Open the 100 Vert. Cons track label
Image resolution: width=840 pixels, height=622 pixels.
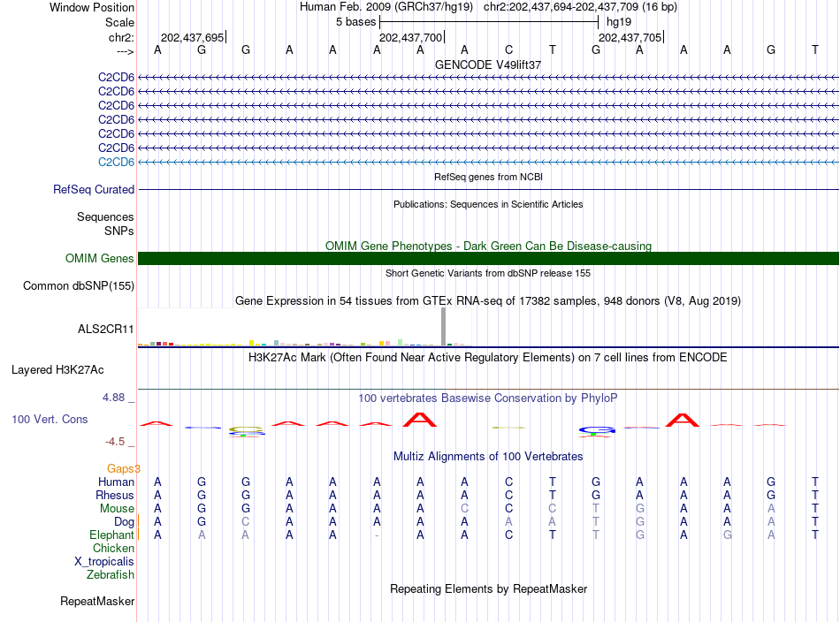click(x=50, y=419)
